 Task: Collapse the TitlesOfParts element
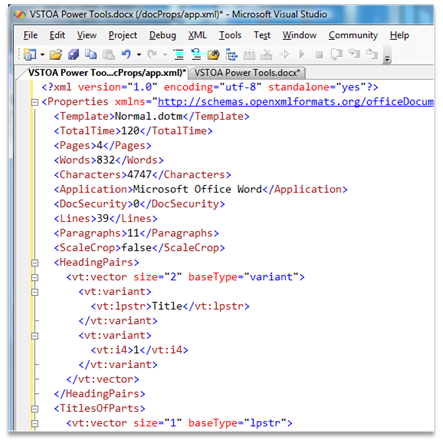(35, 409)
